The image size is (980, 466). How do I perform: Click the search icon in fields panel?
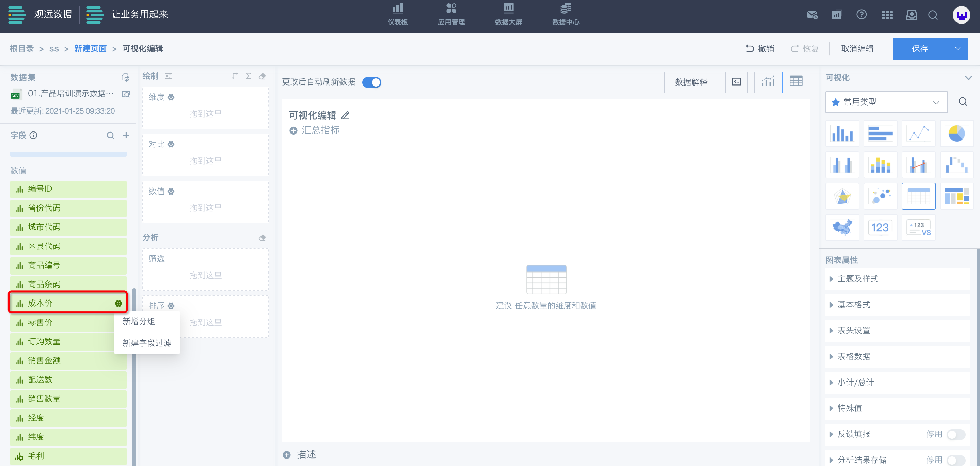click(110, 135)
